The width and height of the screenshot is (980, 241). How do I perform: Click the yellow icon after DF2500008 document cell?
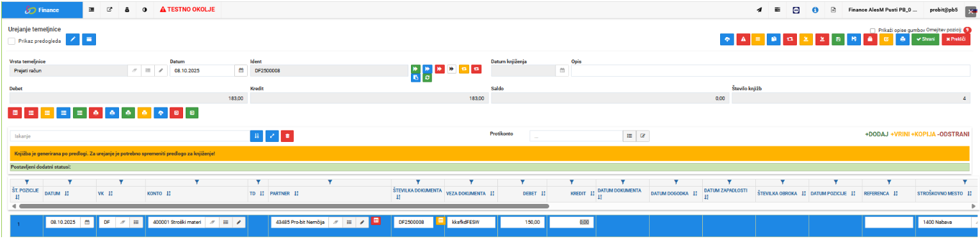point(440,221)
